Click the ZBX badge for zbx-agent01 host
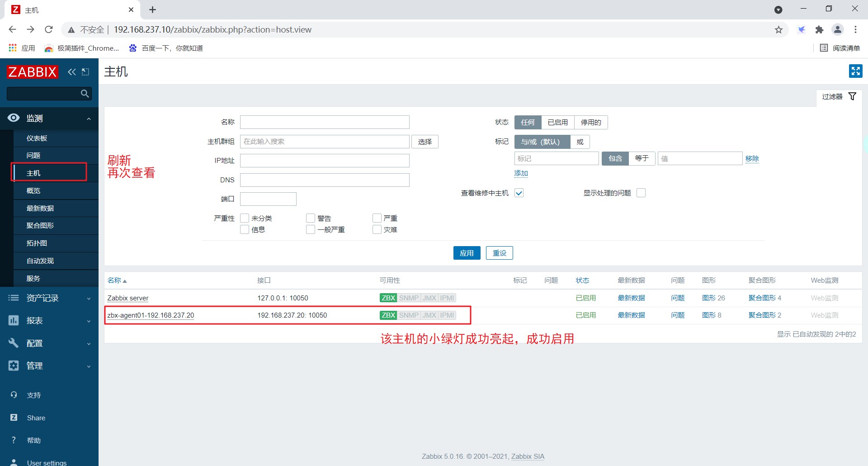868x466 pixels. pos(388,315)
